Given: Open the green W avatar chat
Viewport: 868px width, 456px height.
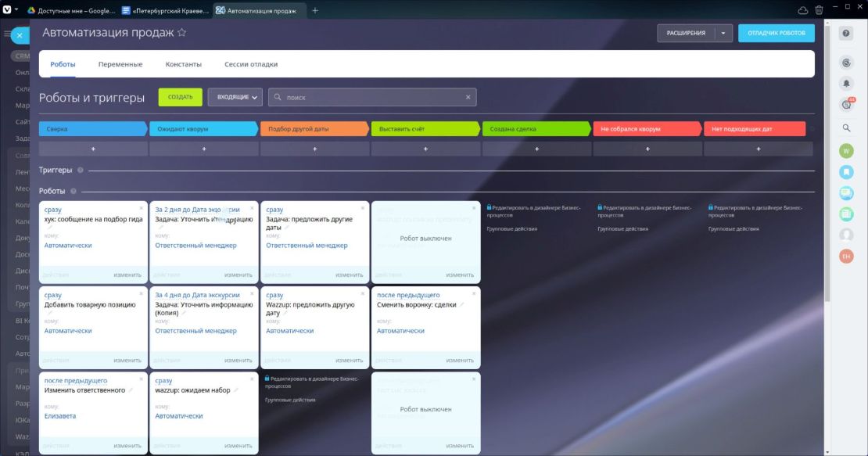Looking at the screenshot, I should point(846,151).
